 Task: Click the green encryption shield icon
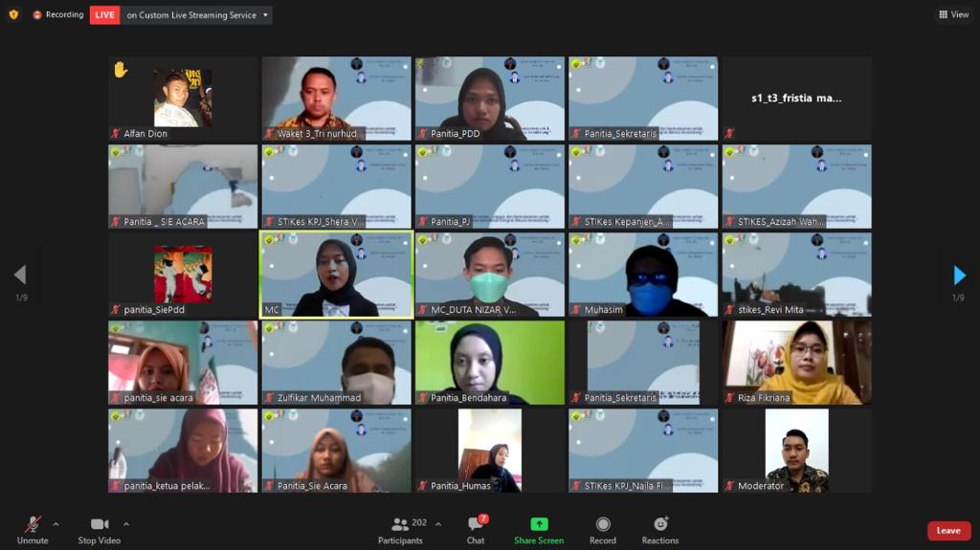(x=13, y=14)
